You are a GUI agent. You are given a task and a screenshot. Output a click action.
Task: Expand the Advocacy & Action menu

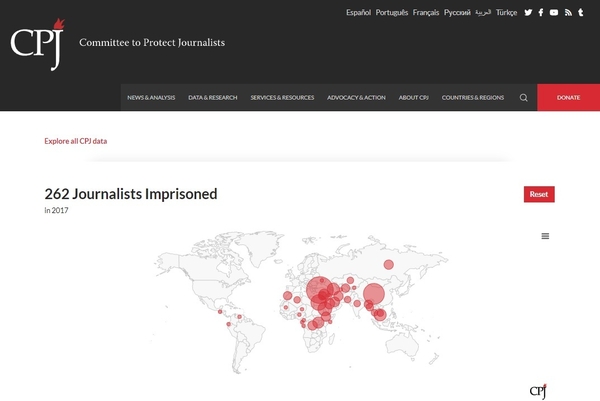click(x=356, y=98)
